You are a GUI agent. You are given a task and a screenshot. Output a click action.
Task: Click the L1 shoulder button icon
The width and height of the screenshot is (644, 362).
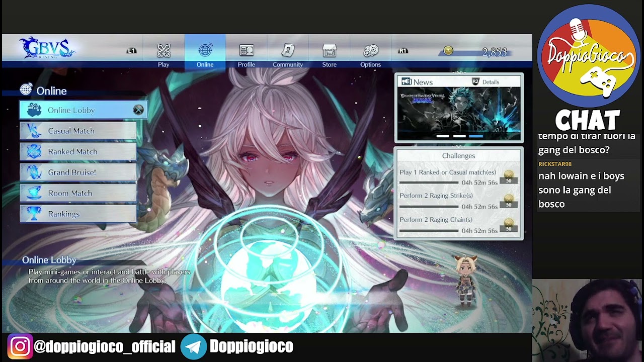132,51
